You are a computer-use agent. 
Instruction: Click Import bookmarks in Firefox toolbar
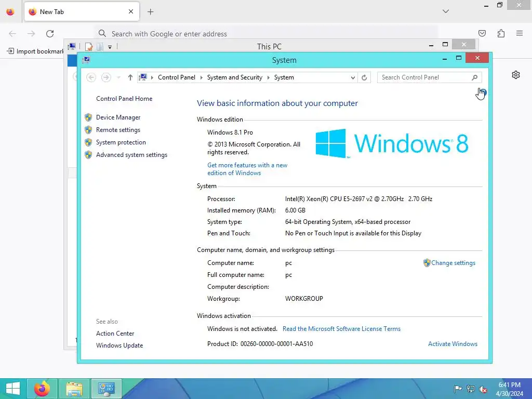coord(35,51)
